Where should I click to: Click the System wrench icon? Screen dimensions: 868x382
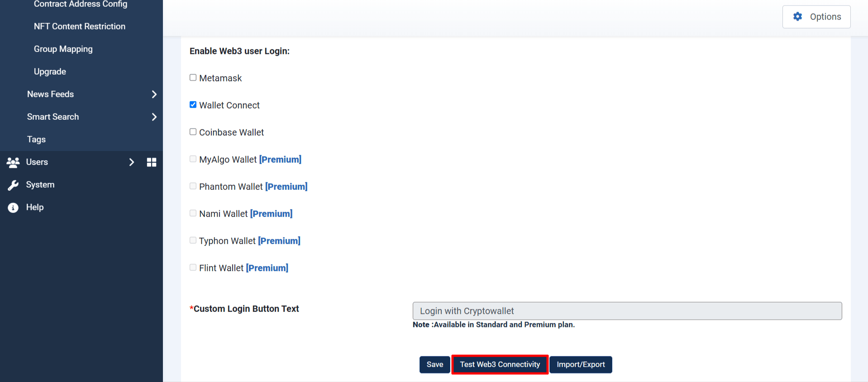coord(13,185)
